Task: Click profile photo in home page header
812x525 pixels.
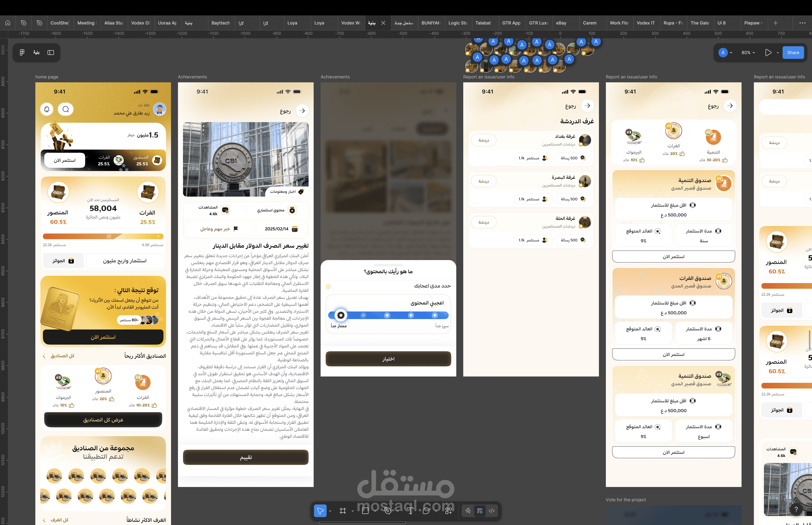Action: tap(160, 109)
